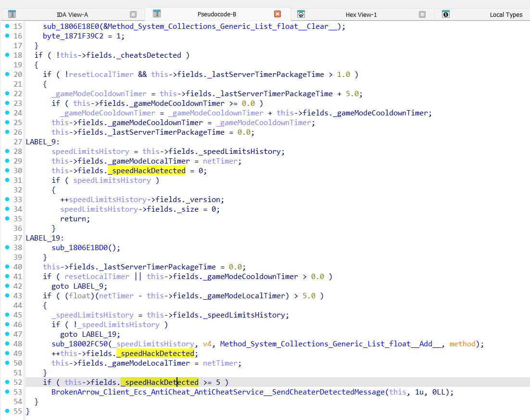Screen dimensions: 530x420
Task: Click highlighted _speedHackDetected on line 30
Action: [x=147, y=171]
